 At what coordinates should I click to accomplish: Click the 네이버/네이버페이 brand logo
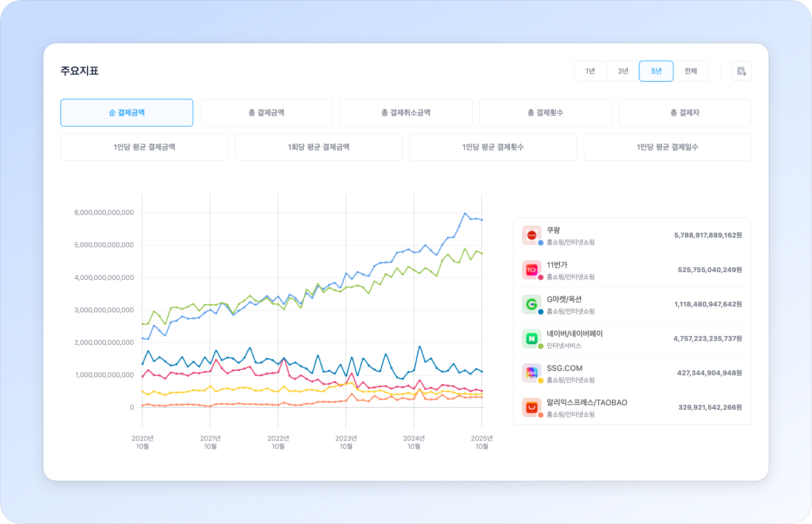click(x=532, y=338)
